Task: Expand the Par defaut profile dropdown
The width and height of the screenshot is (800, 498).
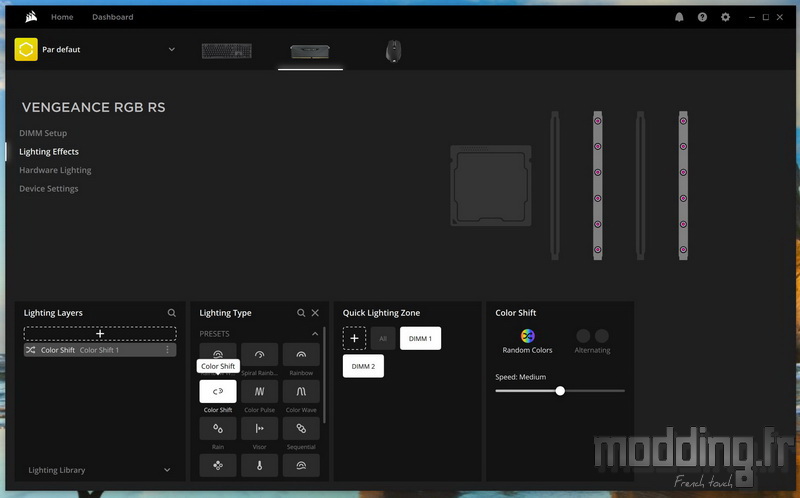Action: [172, 49]
